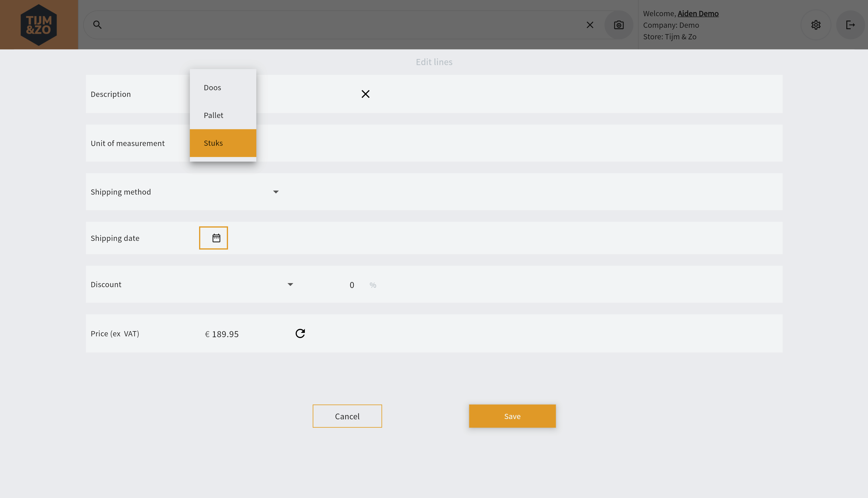Click inside the top search field
Image resolution: width=868 pixels, height=498 pixels.
click(x=342, y=25)
